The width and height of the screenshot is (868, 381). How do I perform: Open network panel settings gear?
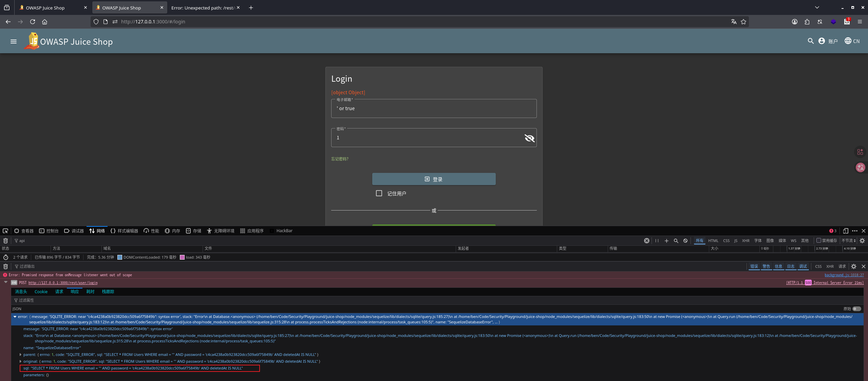point(862,241)
